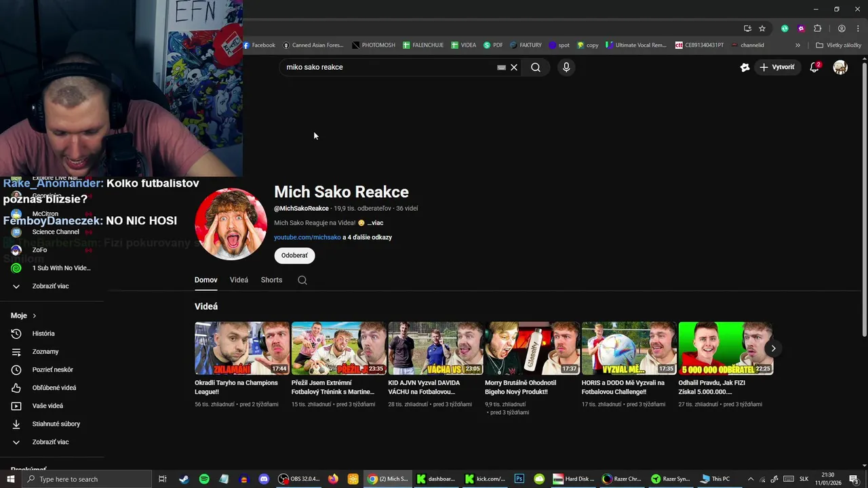Image resolution: width=868 pixels, height=488 pixels.
Task: Advance video carousel with the right arrow
Action: coord(773,348)
